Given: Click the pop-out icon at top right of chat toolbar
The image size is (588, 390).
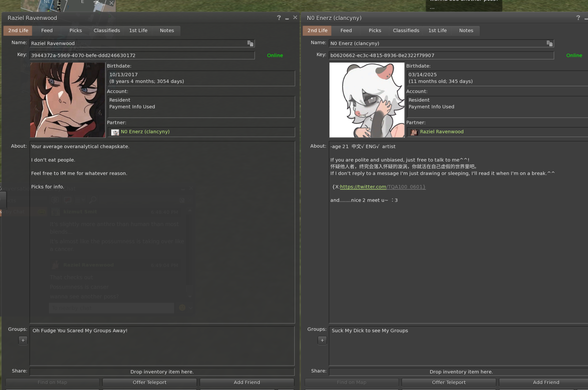Looking at the screenshot, I should pos(182,200).
